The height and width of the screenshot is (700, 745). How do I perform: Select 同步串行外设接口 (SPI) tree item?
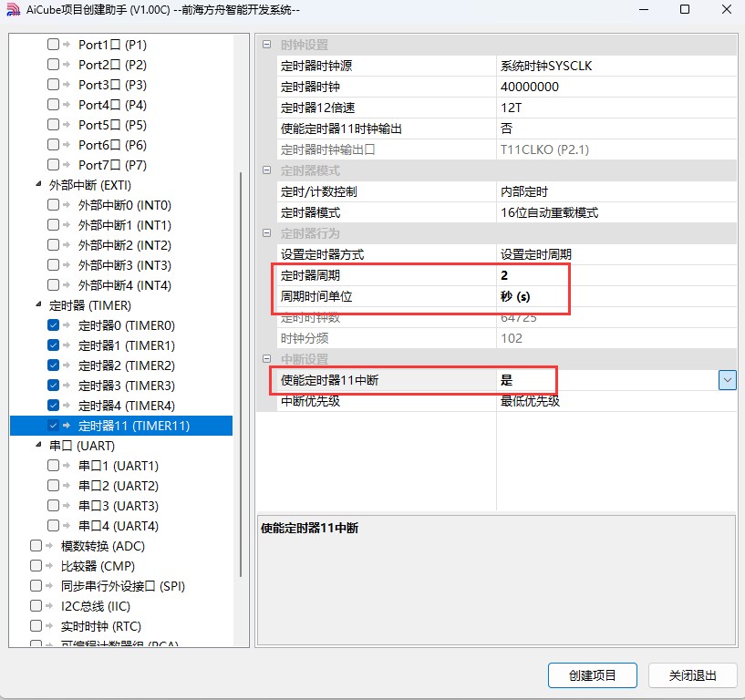coord(122,586)
